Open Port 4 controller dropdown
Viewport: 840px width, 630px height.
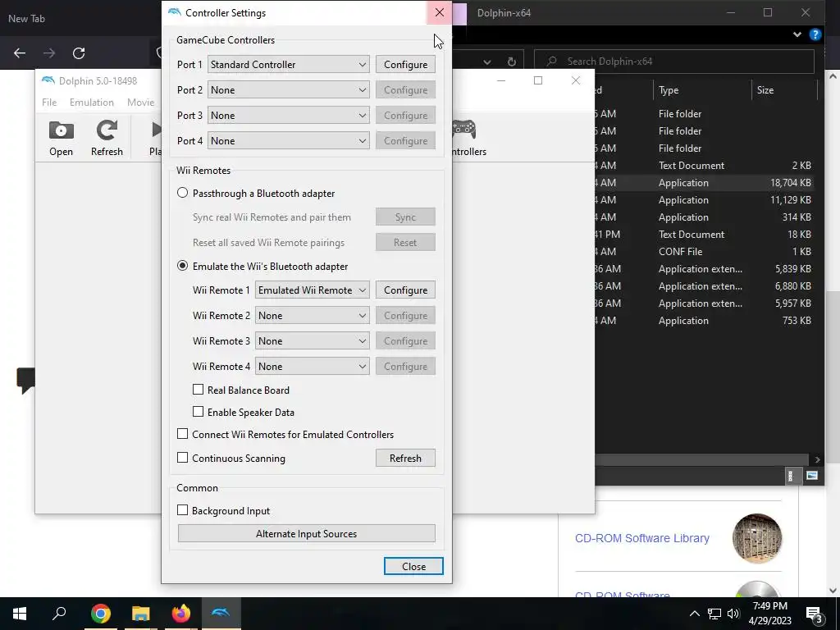coord(288,141)
